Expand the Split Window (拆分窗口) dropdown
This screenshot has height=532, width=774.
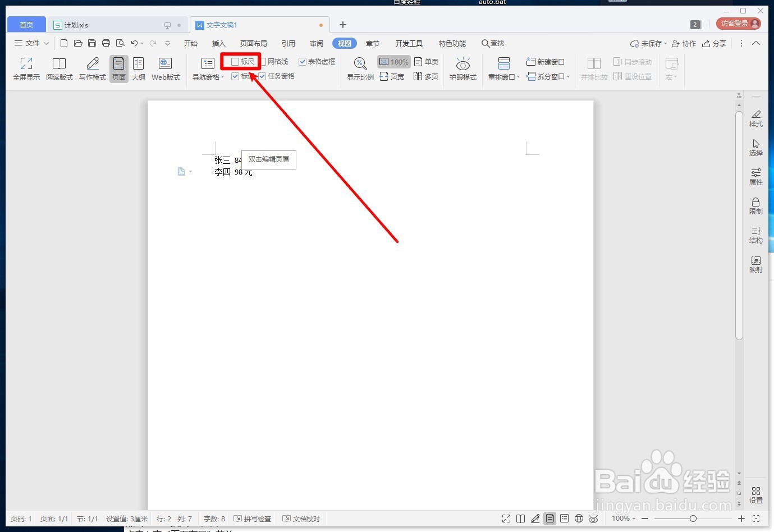[568, 77]
